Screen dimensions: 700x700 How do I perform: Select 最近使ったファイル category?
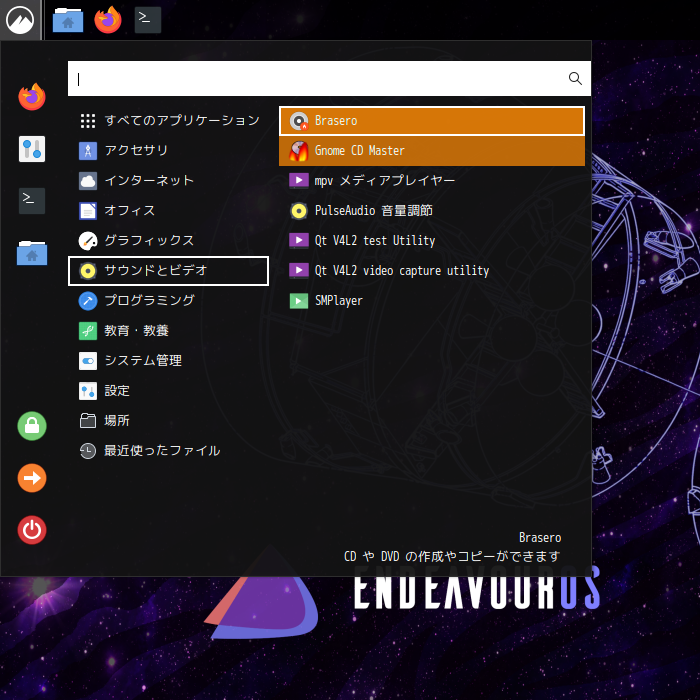[168, 450]
